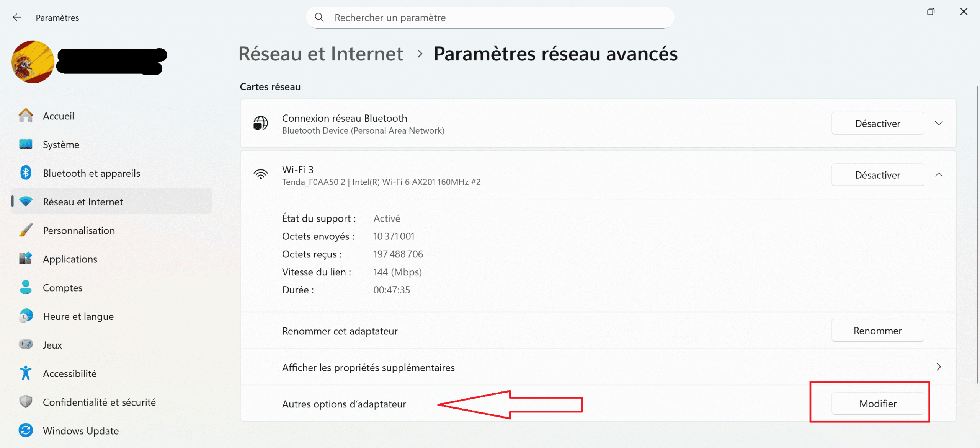Click the Jeux gamepad icon

[26, 344]
